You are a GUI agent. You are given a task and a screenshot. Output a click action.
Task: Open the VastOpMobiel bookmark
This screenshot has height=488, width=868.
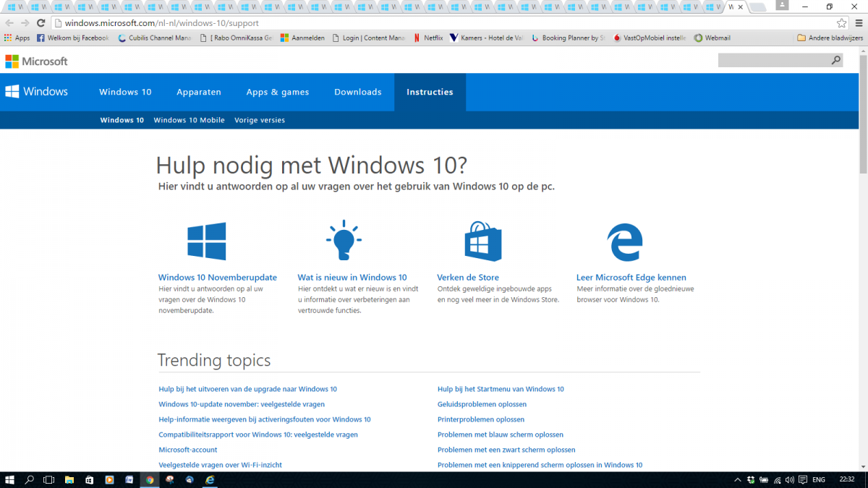pos(649,38)
